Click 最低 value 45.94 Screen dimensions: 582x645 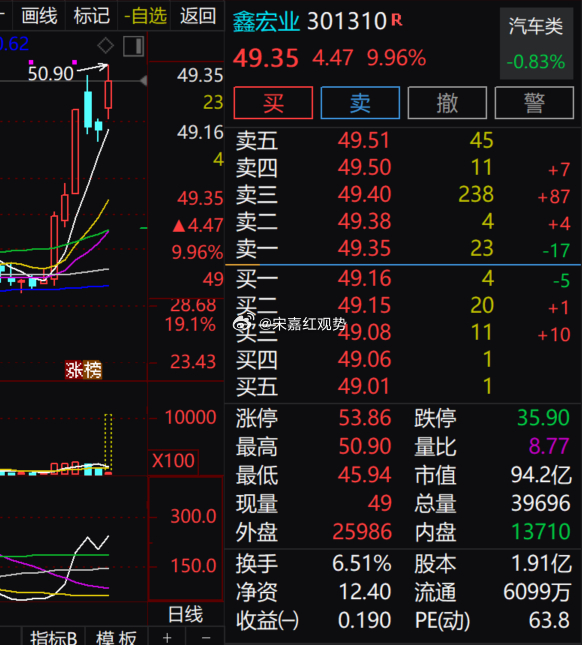tap(364, 475)
